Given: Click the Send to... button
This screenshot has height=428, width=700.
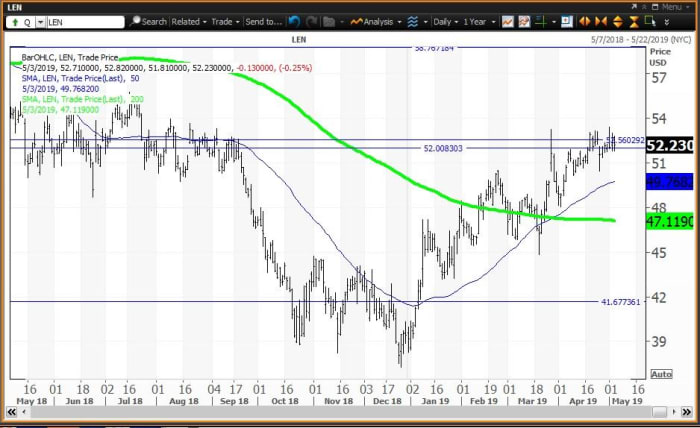Looking at the screenshot, I should pyautogui.click(x=263, y=21).
